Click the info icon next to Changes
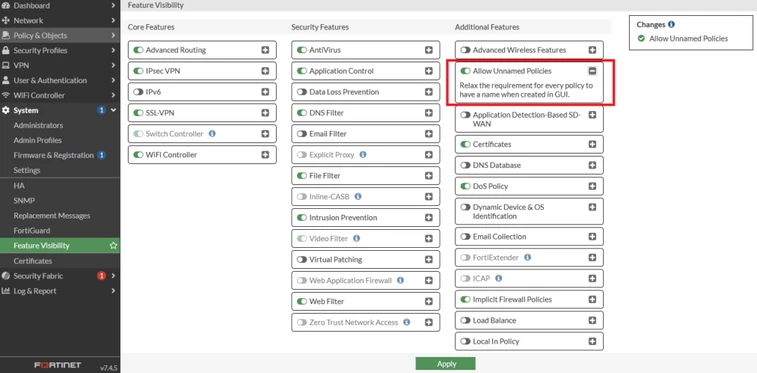 click(x=672, y=25)
